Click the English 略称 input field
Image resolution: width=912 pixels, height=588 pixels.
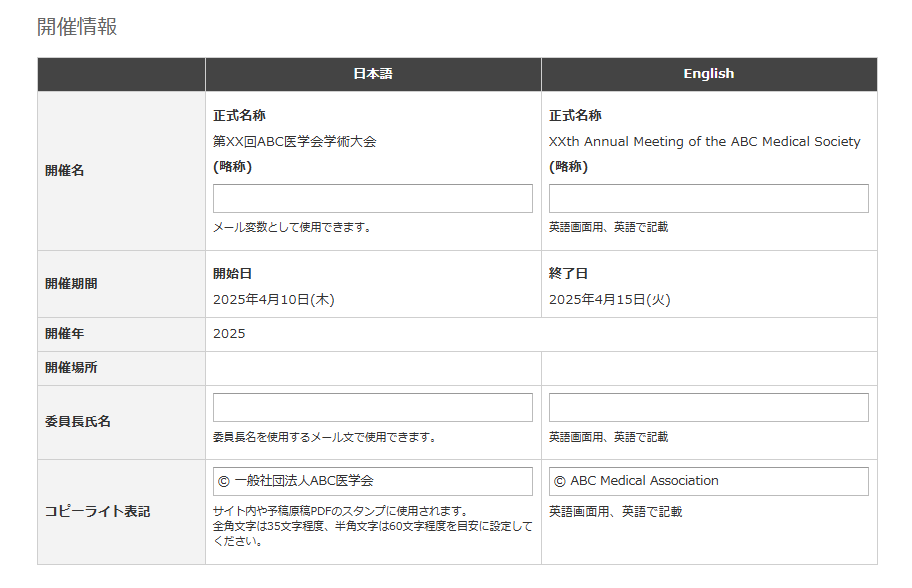coord(708,198)
